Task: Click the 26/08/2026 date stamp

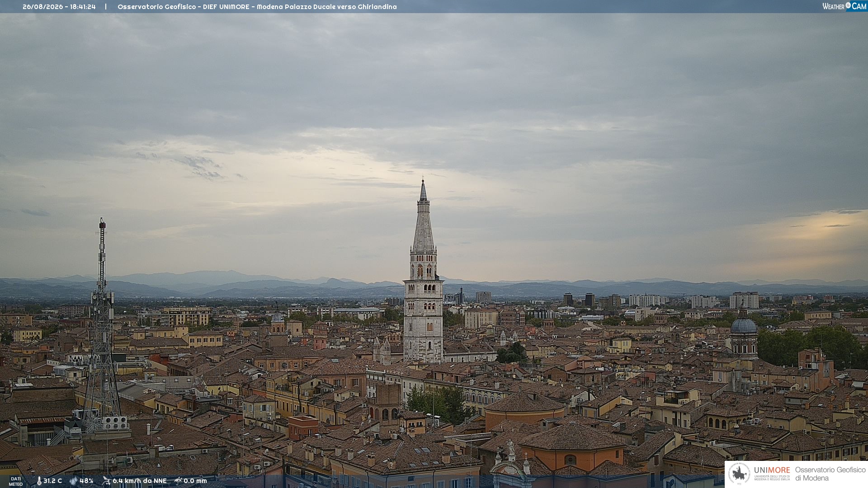Action: [x=43, y=7]
